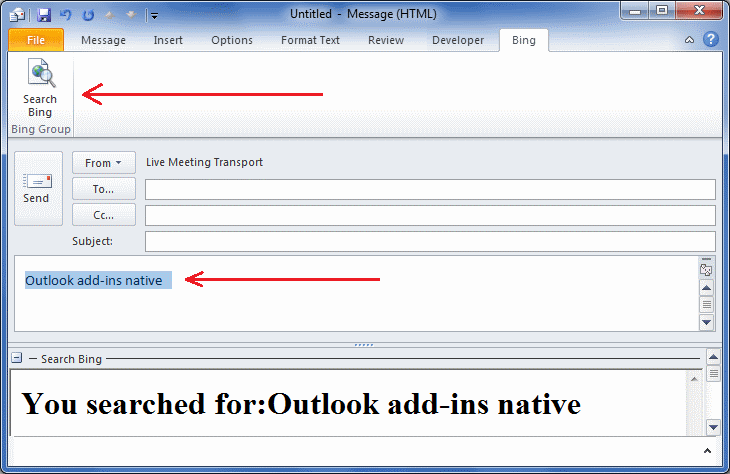Click the Search Bing ribbon button
This screenshot has height=474, width=730.
point(40,88)
